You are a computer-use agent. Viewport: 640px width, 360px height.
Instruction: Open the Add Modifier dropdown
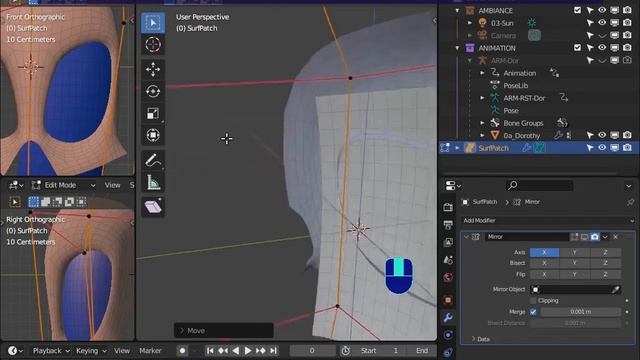click(548, 220)
